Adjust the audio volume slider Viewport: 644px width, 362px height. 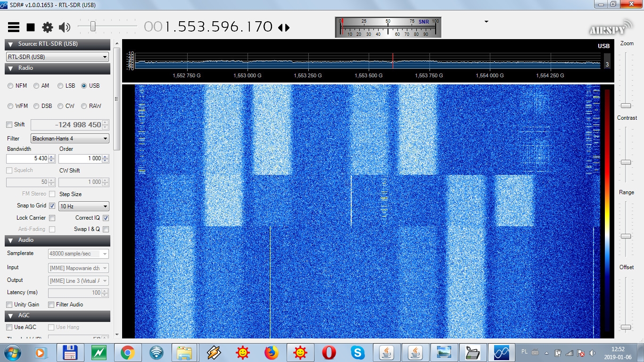click(93, 26)
